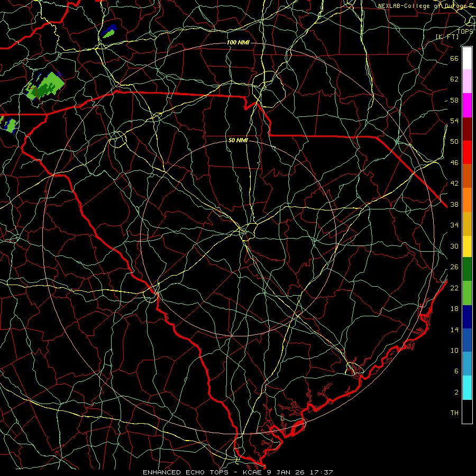Click the light green legend swatch
The image size is (476, 476).
click(x=467, y=293)
